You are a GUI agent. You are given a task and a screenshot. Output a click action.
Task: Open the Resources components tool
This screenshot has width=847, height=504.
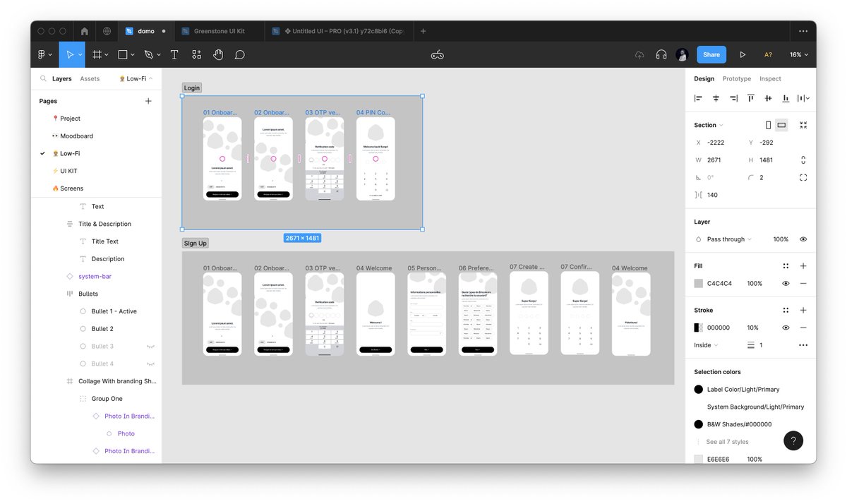point(196,54)
